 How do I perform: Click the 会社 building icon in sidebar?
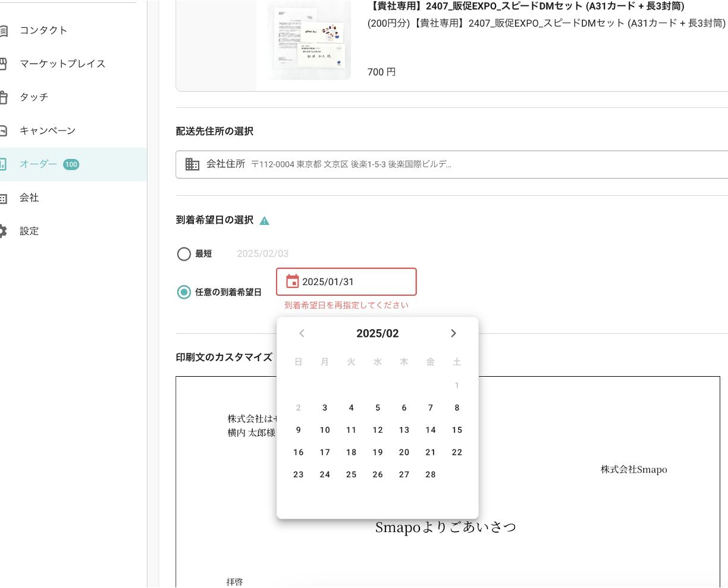(3, 198)
